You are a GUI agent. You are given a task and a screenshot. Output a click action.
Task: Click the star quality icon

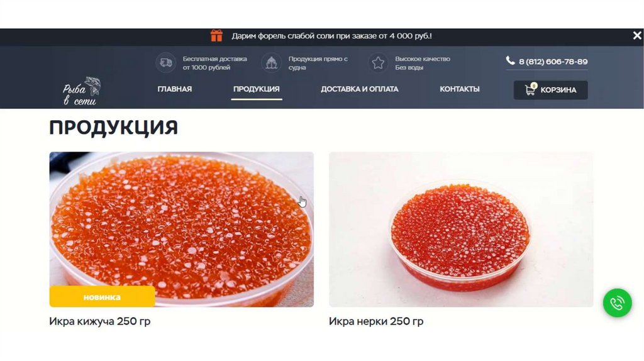(378, 63)
